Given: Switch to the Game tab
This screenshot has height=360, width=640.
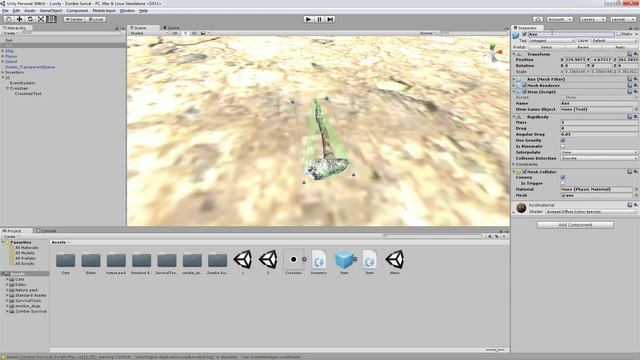Looking at the screenshot, I should pyautogui.click(x=172, y=28).
